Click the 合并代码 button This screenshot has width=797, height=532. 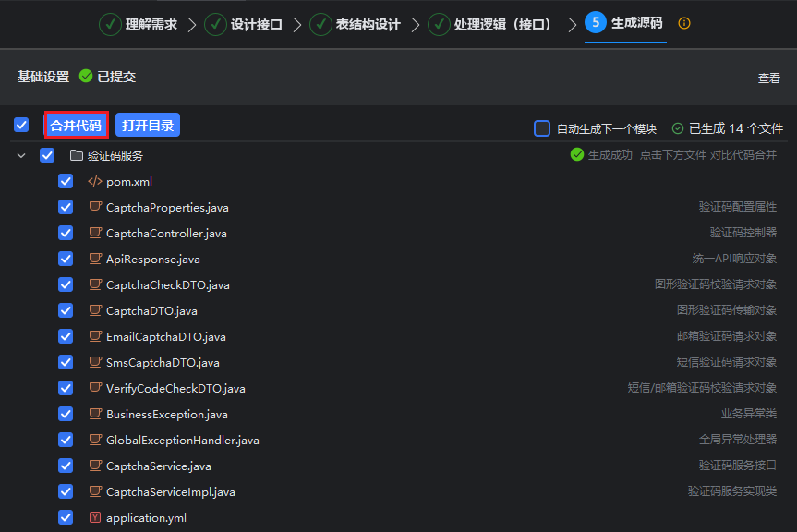point(76,125)
